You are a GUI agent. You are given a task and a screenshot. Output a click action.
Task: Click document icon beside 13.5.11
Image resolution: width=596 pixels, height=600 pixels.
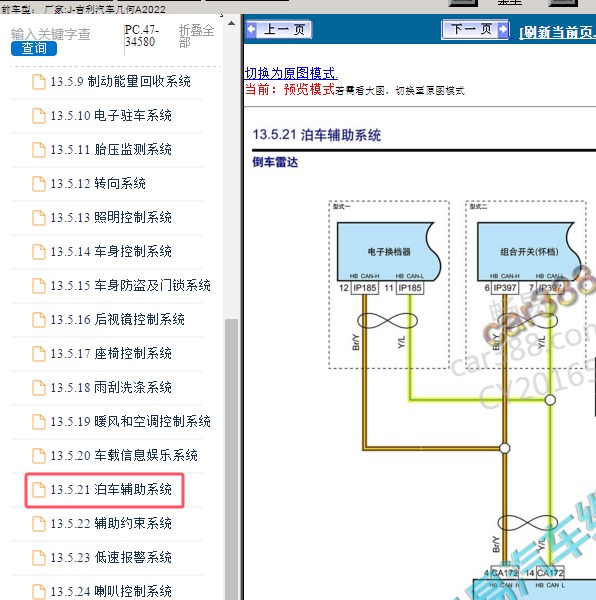(x=39, y=150)
